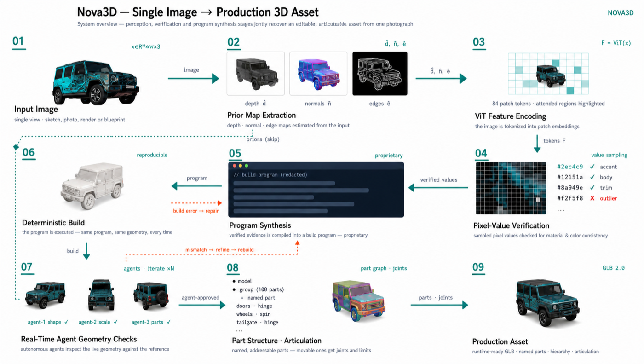Viewport: 644px width, 364px height.
Task: Click the Prior Map Extraction heading
Action: [261, 115]
